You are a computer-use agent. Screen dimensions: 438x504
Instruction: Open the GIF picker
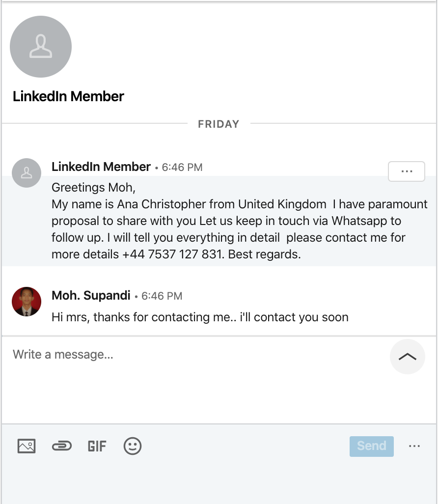97,446
